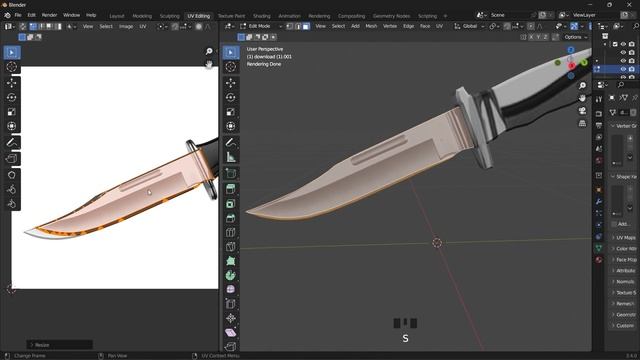Viewport: 640px width, 360px height.
Task: Expand the Face Maps panel
Action: click(x=624, y=260)
